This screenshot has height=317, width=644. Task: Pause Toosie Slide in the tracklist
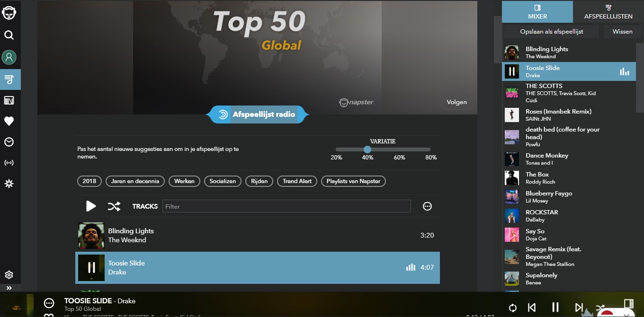coord(91,268)
